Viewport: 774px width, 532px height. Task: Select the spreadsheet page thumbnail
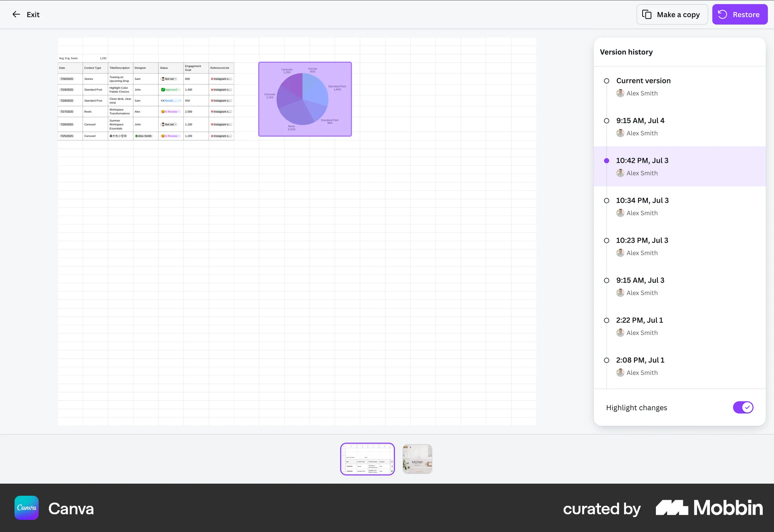(367, 459)
